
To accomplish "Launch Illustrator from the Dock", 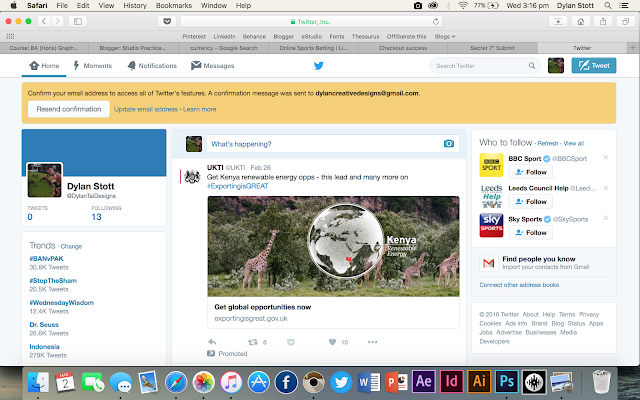I will [x=479, y=382].
